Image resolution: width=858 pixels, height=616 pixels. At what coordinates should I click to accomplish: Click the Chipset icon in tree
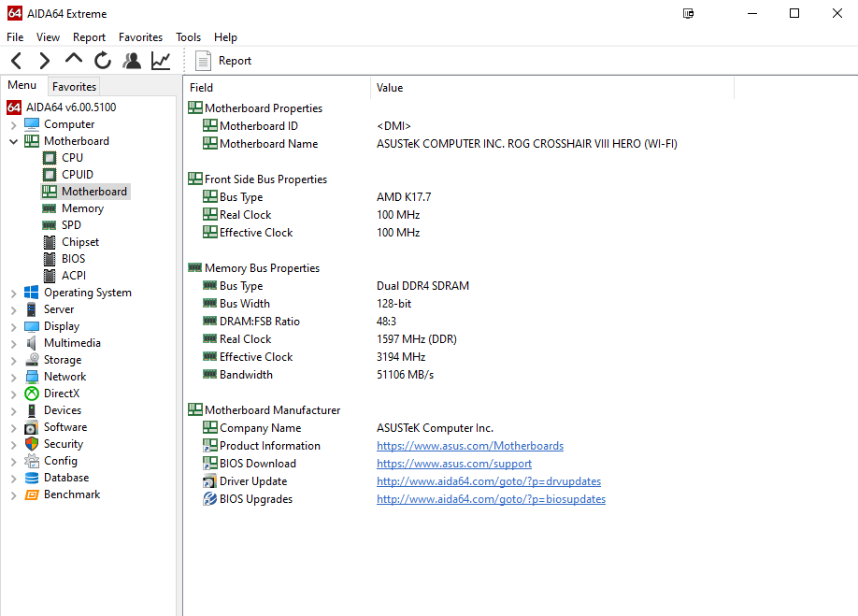tap(50, 242)
